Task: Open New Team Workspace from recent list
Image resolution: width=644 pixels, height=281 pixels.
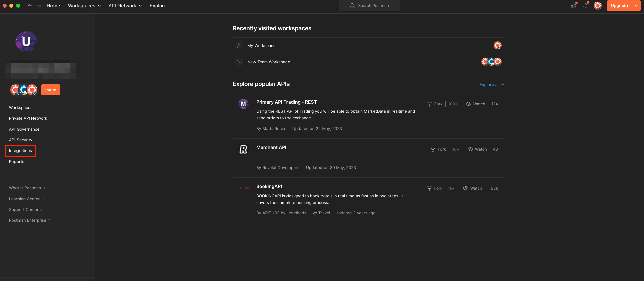Action: [x=269, y=62]
